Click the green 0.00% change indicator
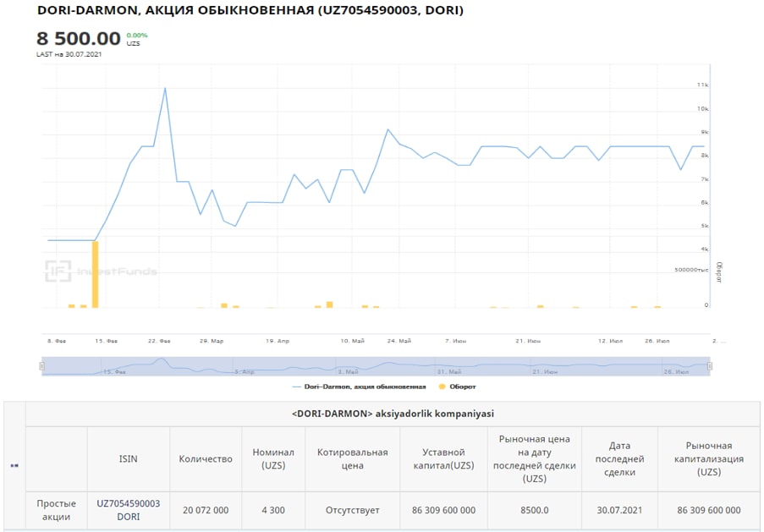Image resolution: width=764 pixels, height=532 pixels. [x=137, y=35]
